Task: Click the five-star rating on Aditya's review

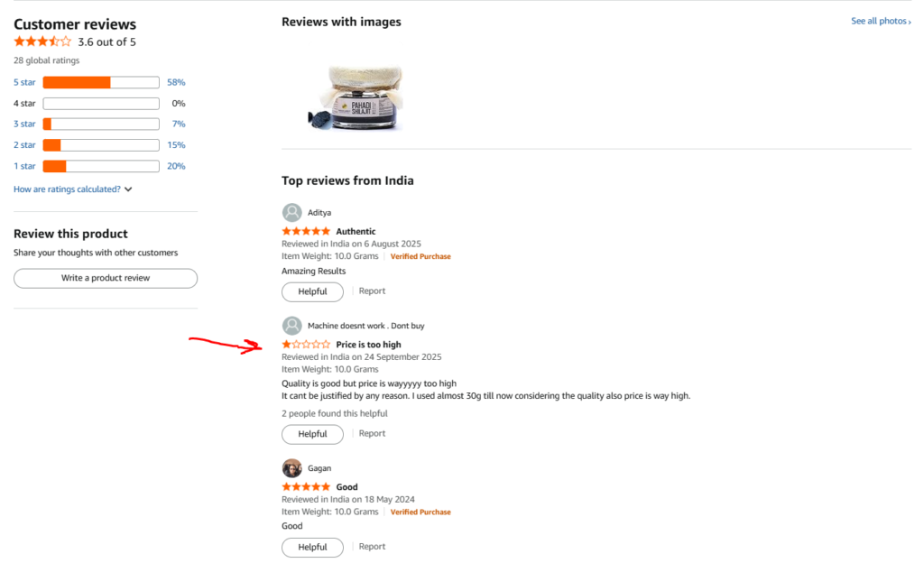Action: tap(305, 231)
